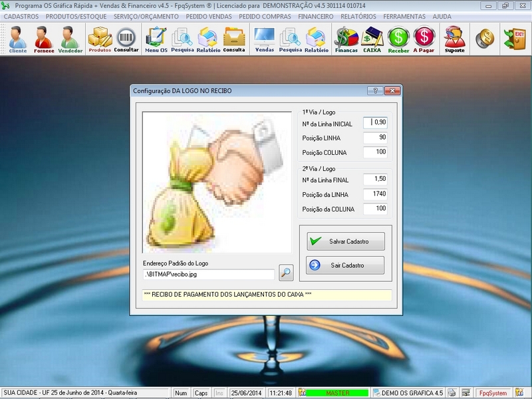Open the CADASTROS menu
The width and height of the screenshot is (532, 399).
point(21,16)
